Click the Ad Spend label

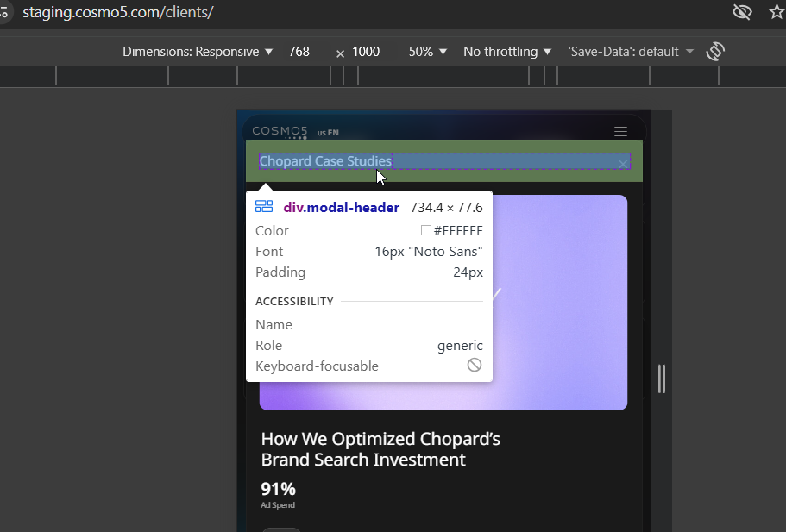click(278, 505)
